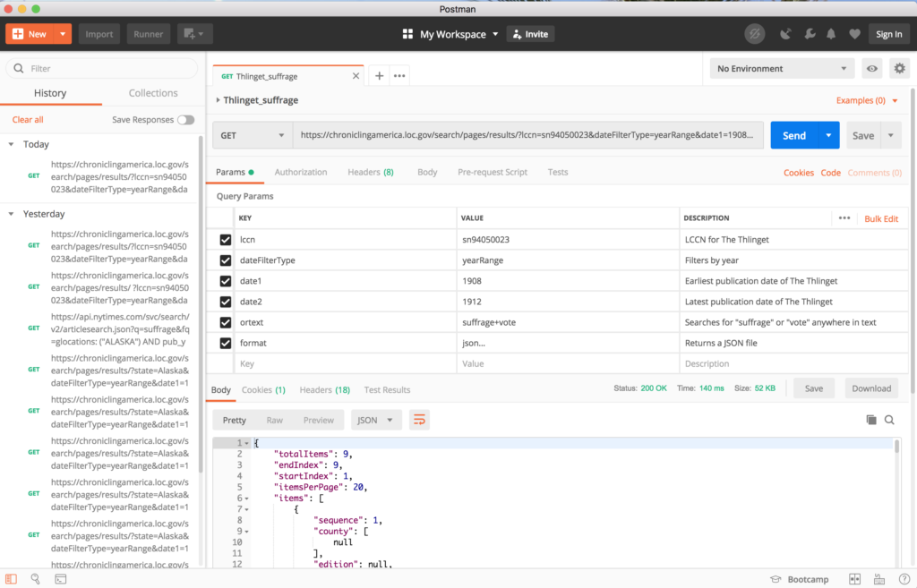Open the new window options icon
Viewport: 917px width, 588px height.
[x=194, y=34]
